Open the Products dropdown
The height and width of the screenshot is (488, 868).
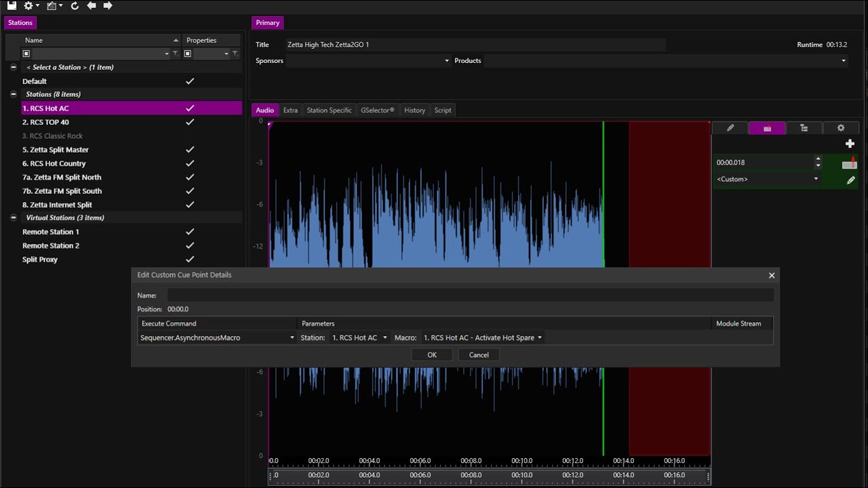click(x=844, y=61)
